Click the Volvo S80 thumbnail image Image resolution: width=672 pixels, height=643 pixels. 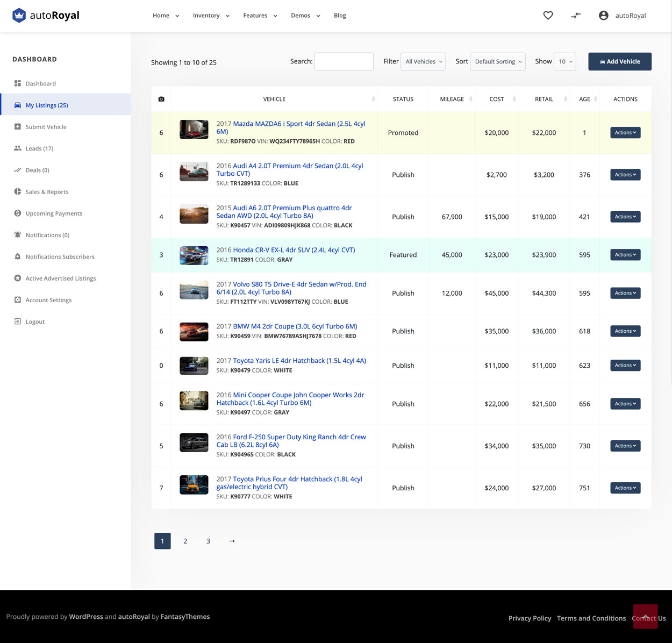pos(194,290)
